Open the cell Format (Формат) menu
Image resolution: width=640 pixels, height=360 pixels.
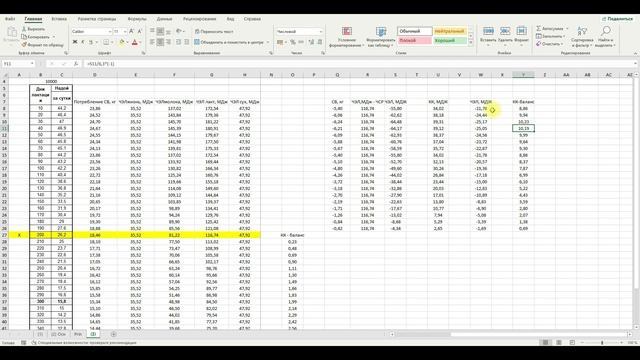521,36
